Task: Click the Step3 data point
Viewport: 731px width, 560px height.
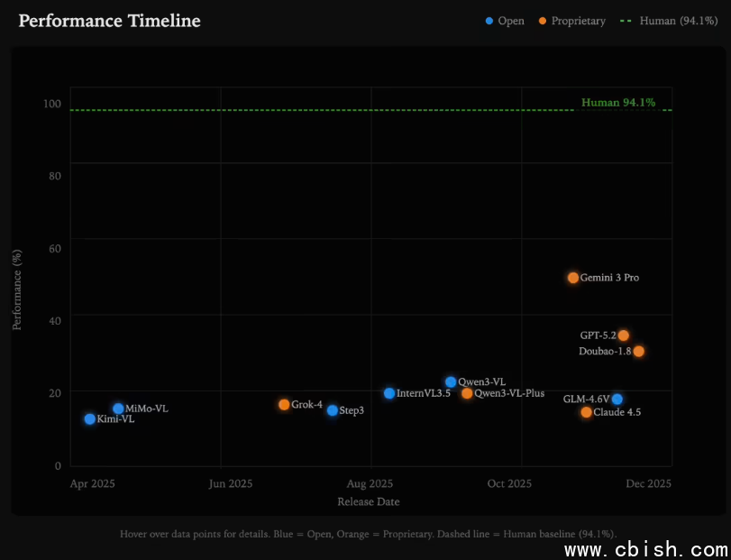Action: click(333, 410)
